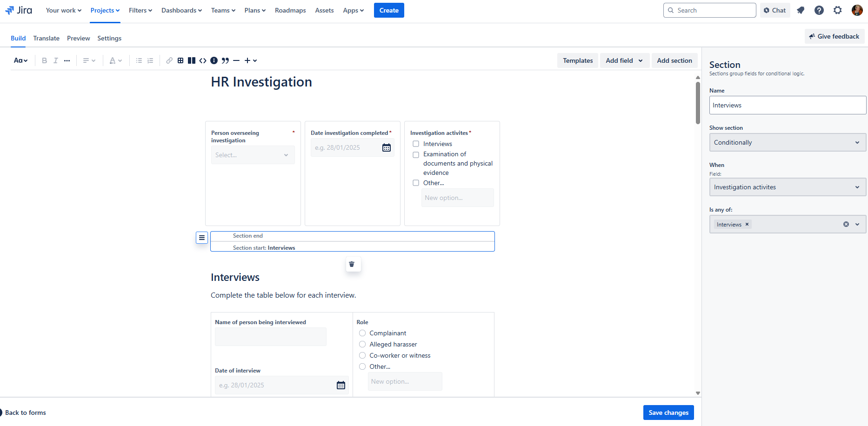
Task: Insert a bullet list from the toolbar
Action: 138,60
